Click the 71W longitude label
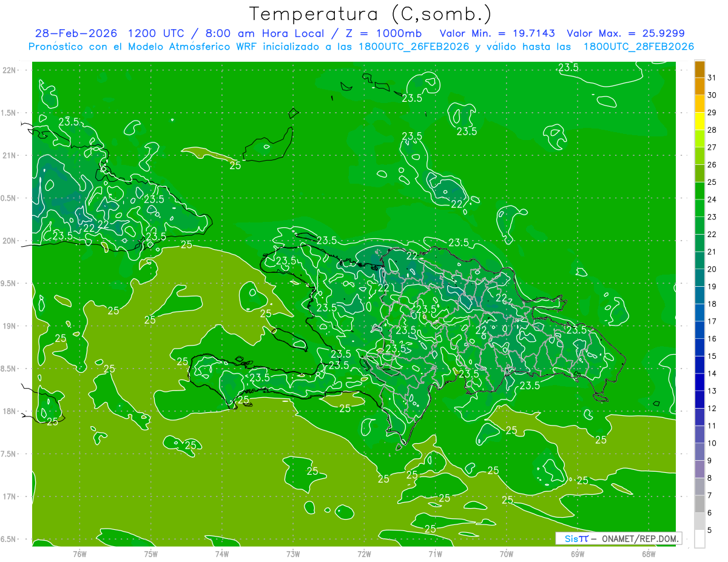The height and width of the screenshot is (562, 728). click(435, 554)
